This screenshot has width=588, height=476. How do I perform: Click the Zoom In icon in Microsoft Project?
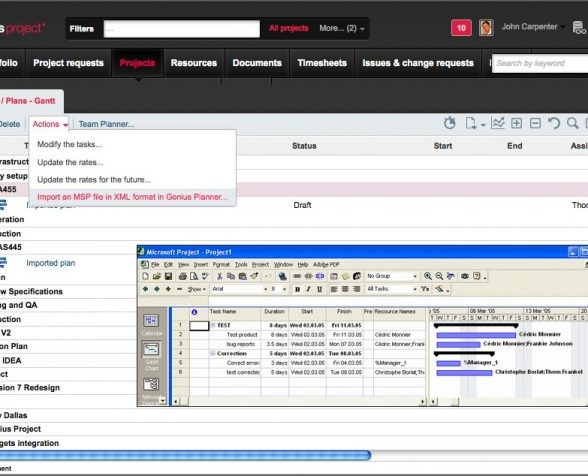coord(428,276)
